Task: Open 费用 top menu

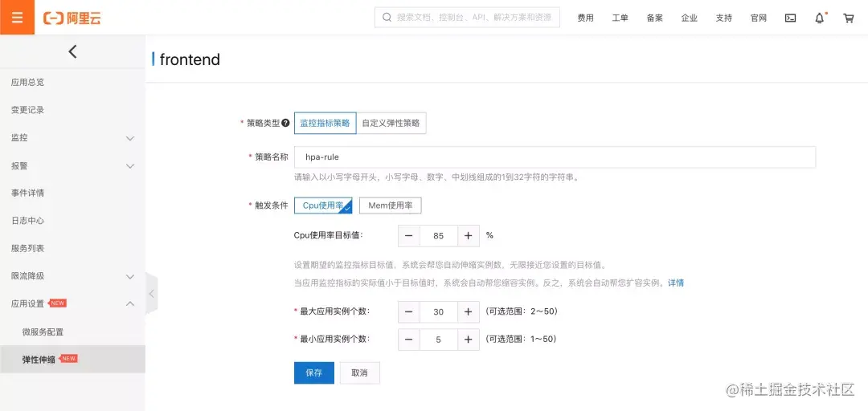Action: (585, 18)
